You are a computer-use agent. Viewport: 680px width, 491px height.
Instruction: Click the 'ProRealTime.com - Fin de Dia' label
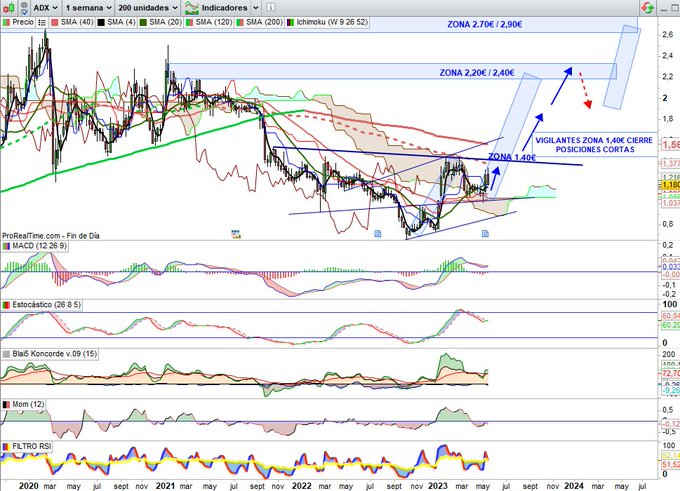tap(51, 236)
